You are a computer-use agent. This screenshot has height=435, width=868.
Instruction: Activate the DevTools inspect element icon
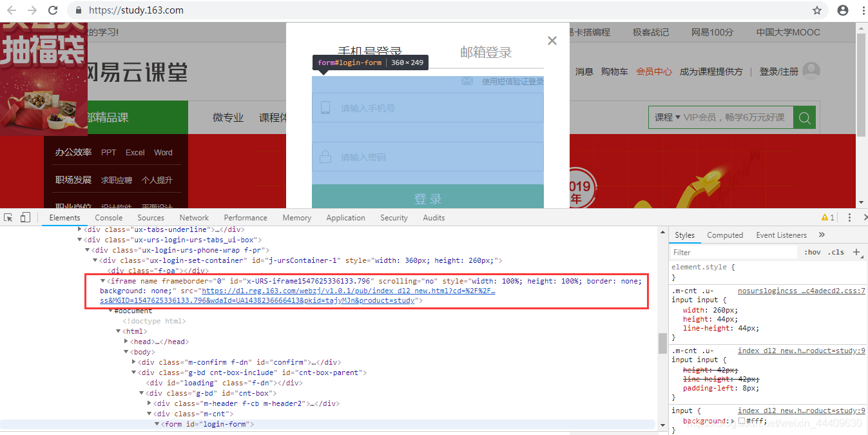[x=9, y=218]
